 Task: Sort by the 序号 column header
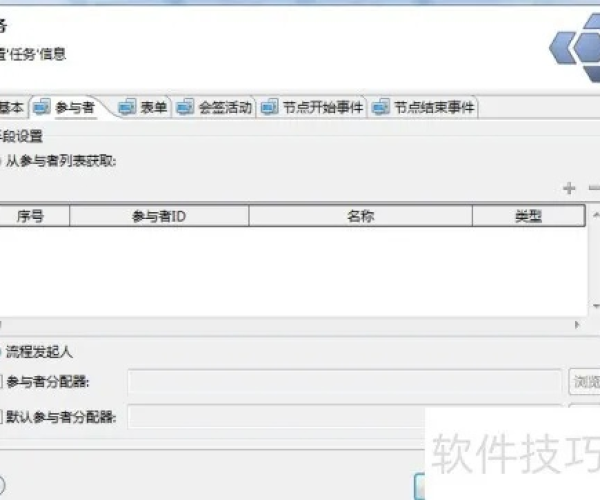34,216
